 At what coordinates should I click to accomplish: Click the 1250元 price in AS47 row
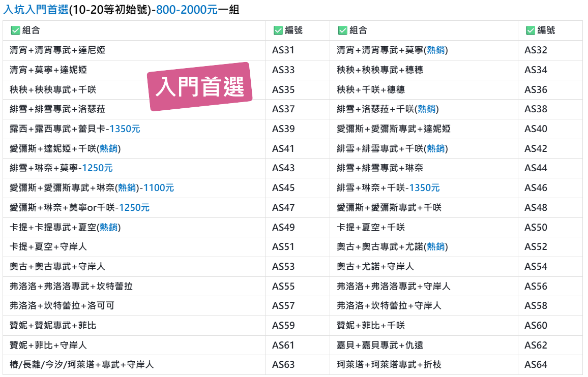tap(134, 208)
